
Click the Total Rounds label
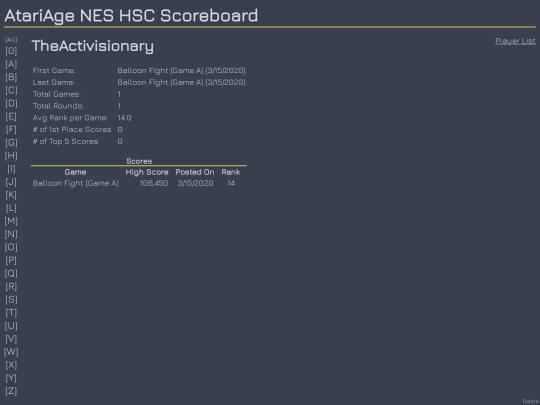coord(58,106)
